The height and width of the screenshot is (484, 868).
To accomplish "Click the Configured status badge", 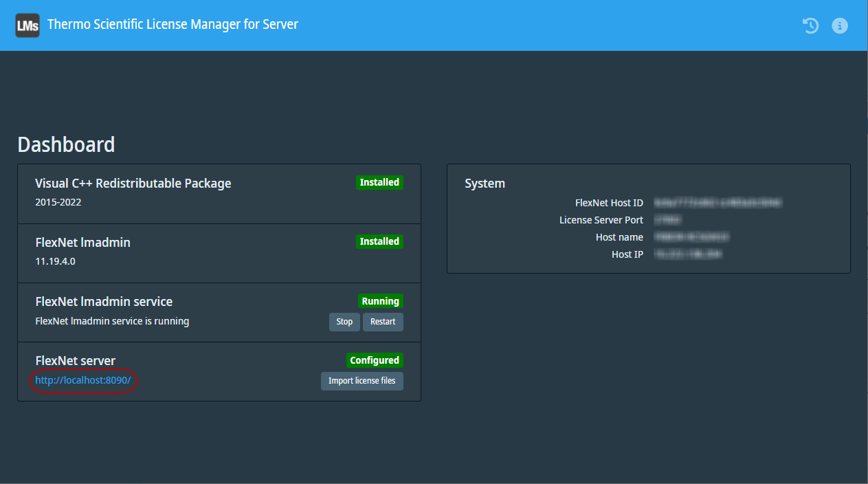I will coord(375,360).
